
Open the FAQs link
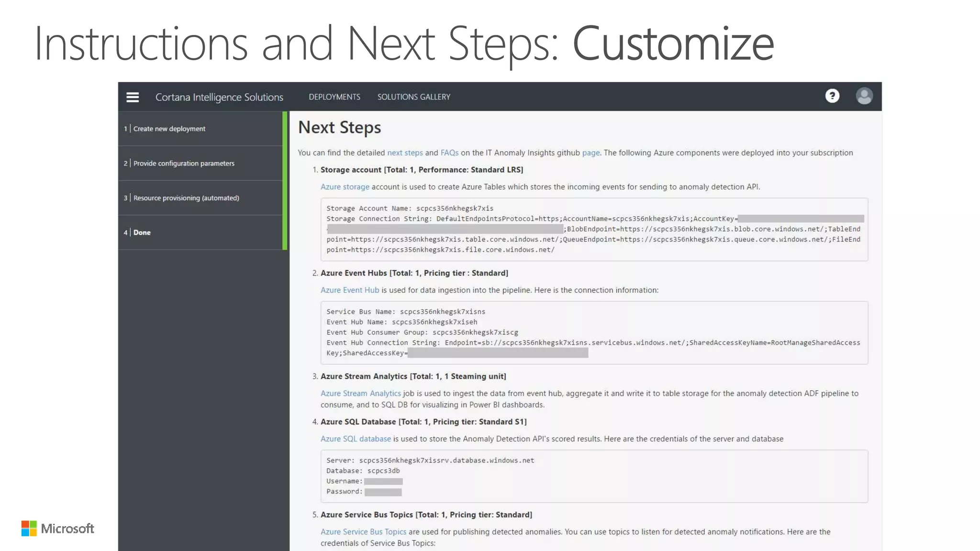[449, 153]
